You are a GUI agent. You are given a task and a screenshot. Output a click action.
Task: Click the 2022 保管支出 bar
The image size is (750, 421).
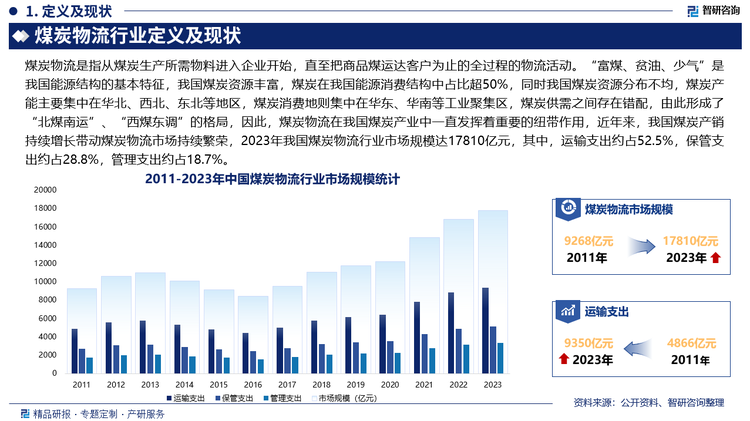click(459, 351)
